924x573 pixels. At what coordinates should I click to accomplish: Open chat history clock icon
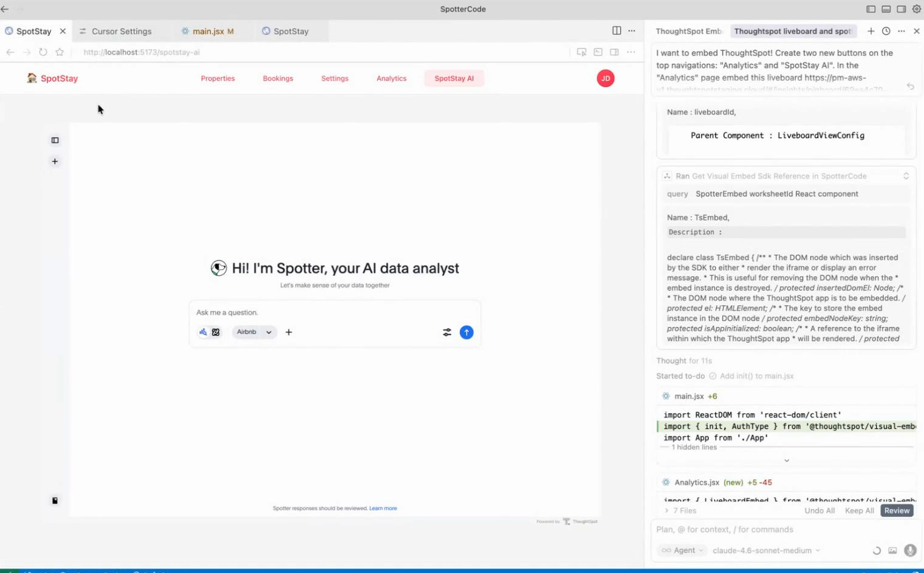point(886,31)
